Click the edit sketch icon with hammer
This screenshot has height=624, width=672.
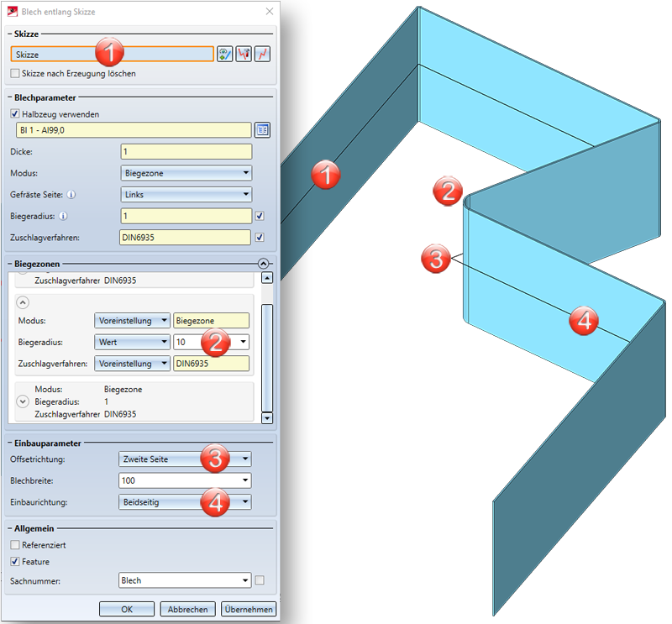(x=244, y=54)
